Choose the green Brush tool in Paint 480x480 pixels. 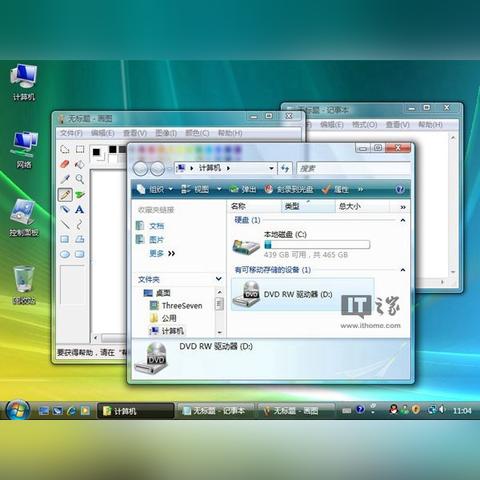pyautogui.click(x=80, y=194)
